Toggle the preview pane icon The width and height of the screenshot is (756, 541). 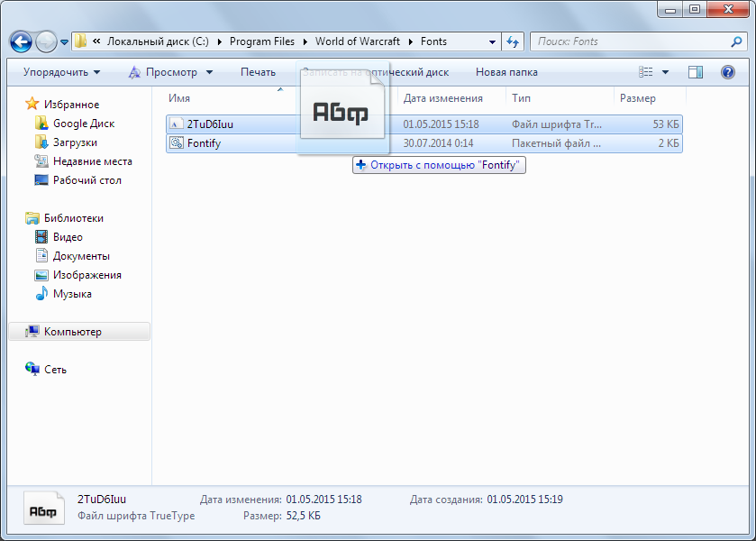[x=696, y=72]
